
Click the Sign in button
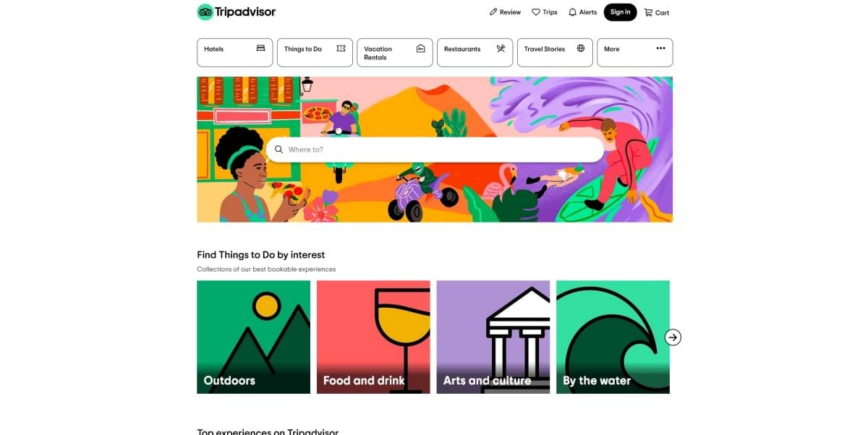[620, 12]
